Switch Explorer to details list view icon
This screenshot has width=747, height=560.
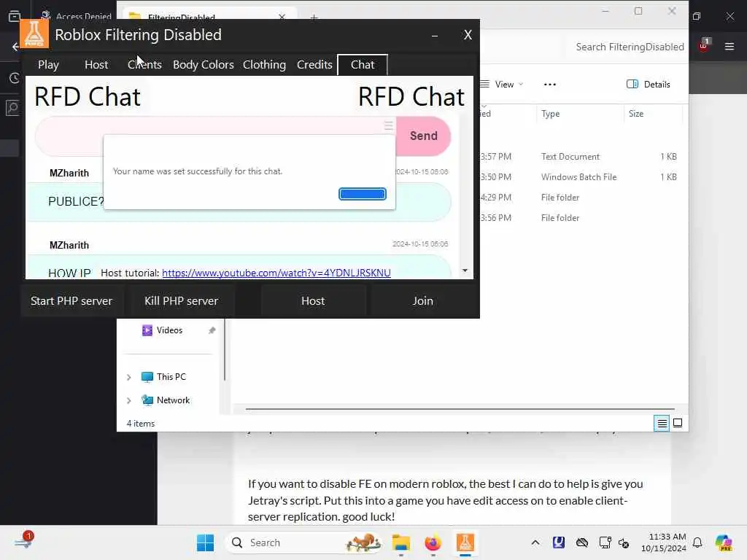(662, 423)
